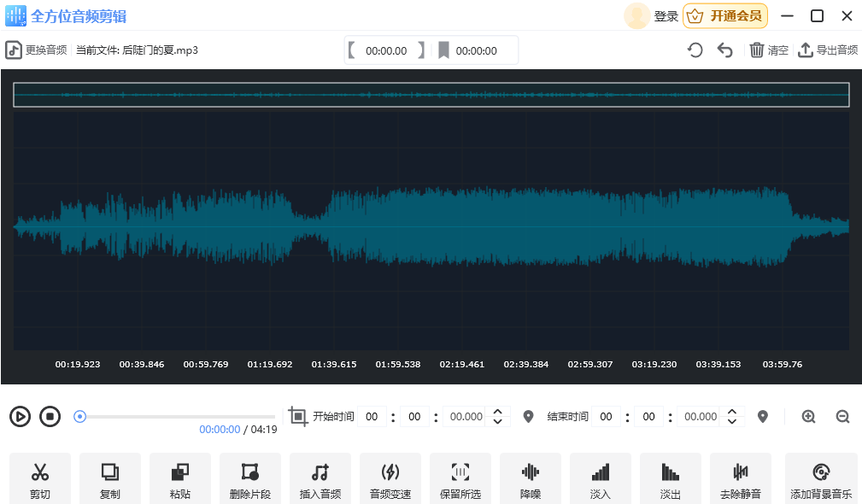This screenshot has height=504, width=862.
Task: Click the playback progress slider handle
Action: [79, 417]
